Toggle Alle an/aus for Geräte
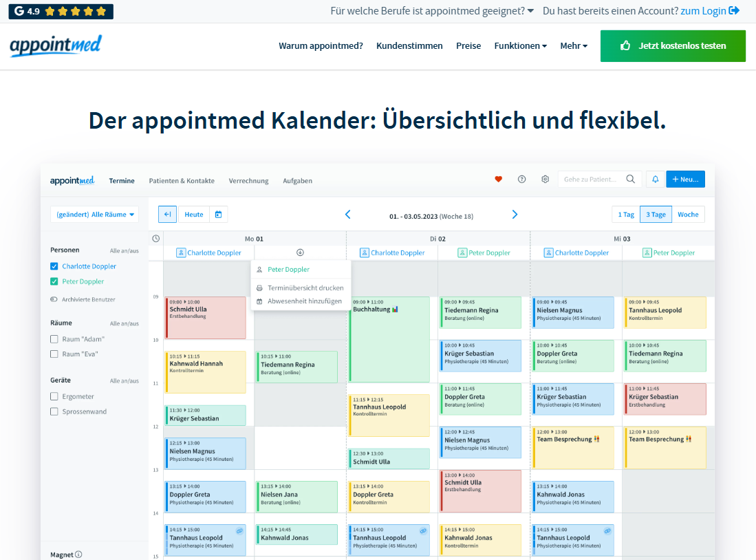Viewport: 756px width, 560px height. (x=124, y=381)
